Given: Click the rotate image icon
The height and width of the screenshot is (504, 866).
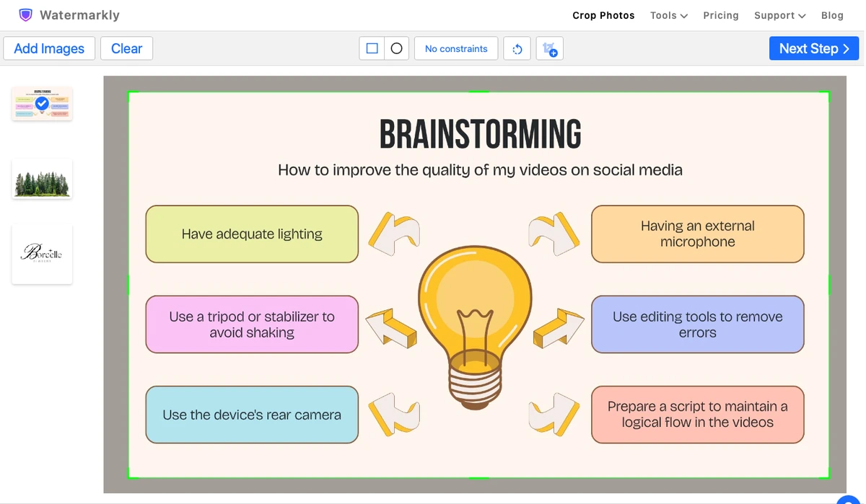Looking at the screenshot, I should tap(517, 48).
